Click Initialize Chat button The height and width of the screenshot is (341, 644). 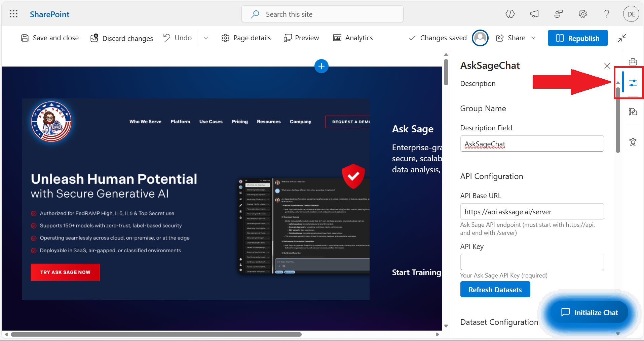(x=590, y=312)
